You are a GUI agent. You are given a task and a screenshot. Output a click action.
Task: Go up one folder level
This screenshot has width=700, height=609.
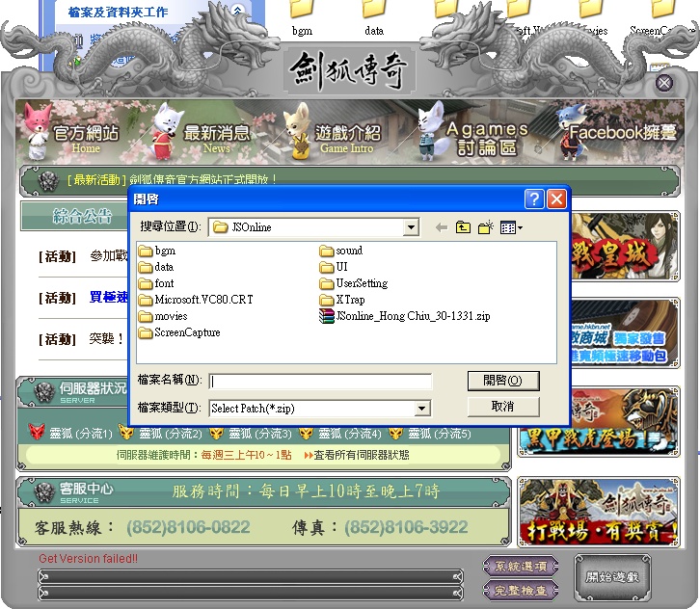click(463, 227)
